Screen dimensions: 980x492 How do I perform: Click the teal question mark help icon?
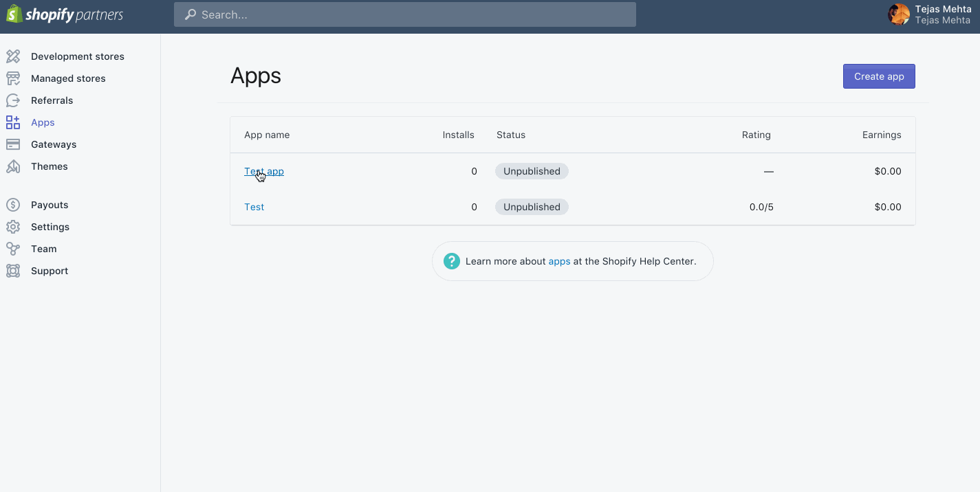tap(451, 261)
